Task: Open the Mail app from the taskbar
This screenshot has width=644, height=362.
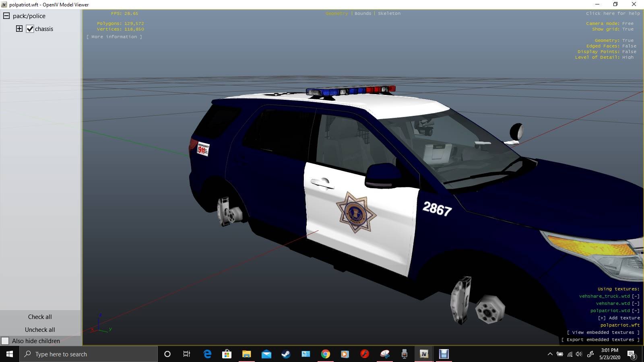Action: 266,354
